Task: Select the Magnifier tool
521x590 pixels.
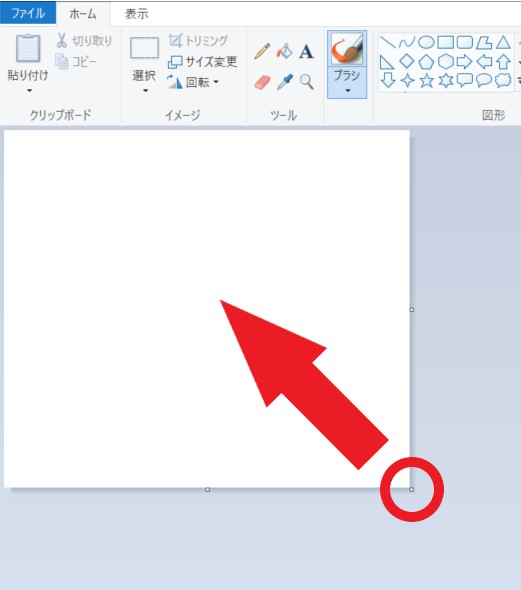Action: click(307, 82)
